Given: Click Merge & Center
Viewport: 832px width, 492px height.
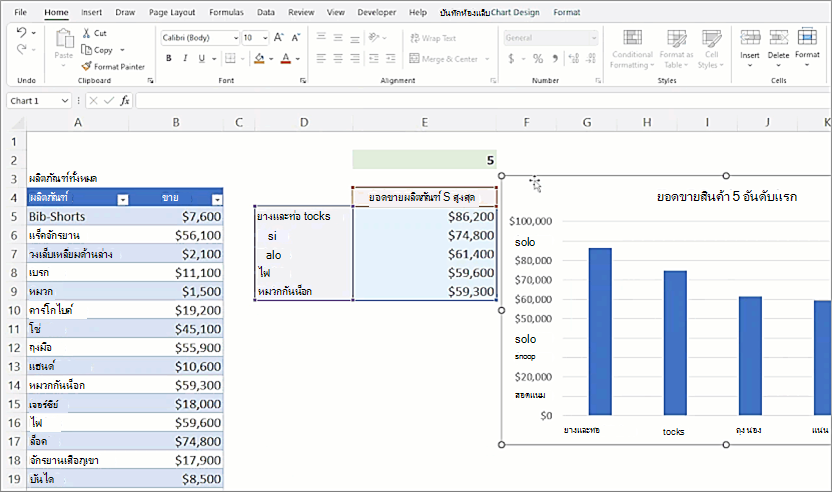Looking at the screenshot, I should pyautogui.click(x=444, y=59).
